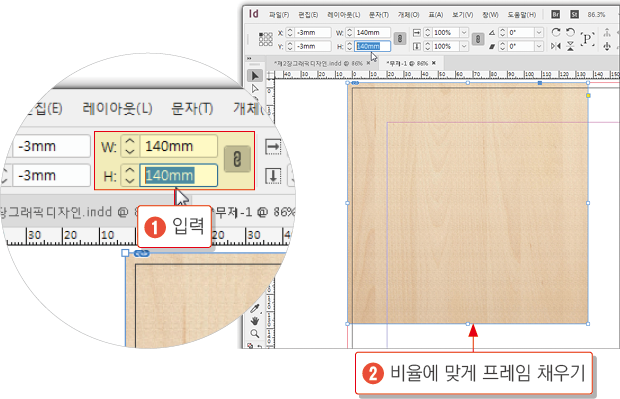Launch Adobe Bridge via the Br icon

click(x=556, y=15)
